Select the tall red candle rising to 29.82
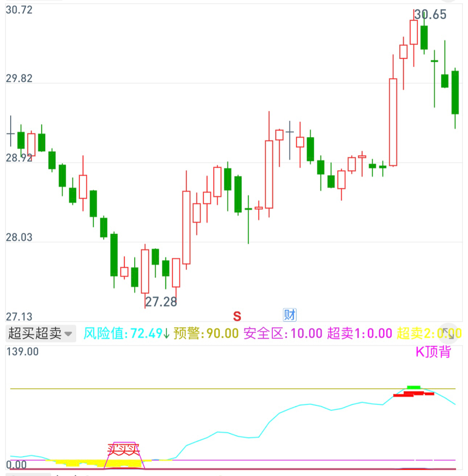Viewport: 468px width, 476px height. coord(393,122)
